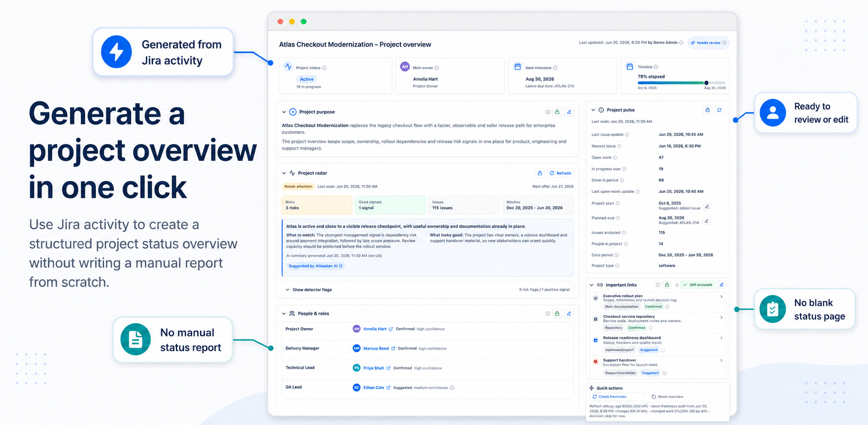Image resolution: width=868 pixels, height=425 pixels.
Task: Collapse the People & roles section
Action: click(284, 314)
